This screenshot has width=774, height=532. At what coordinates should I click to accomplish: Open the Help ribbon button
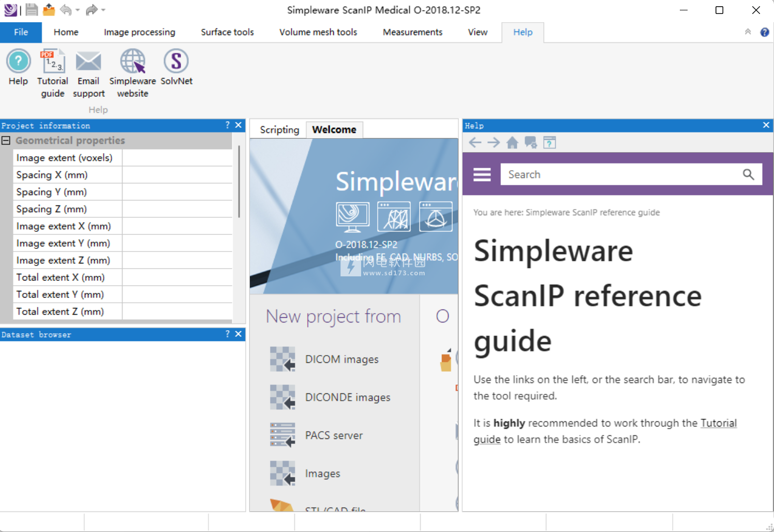(18, 67)
